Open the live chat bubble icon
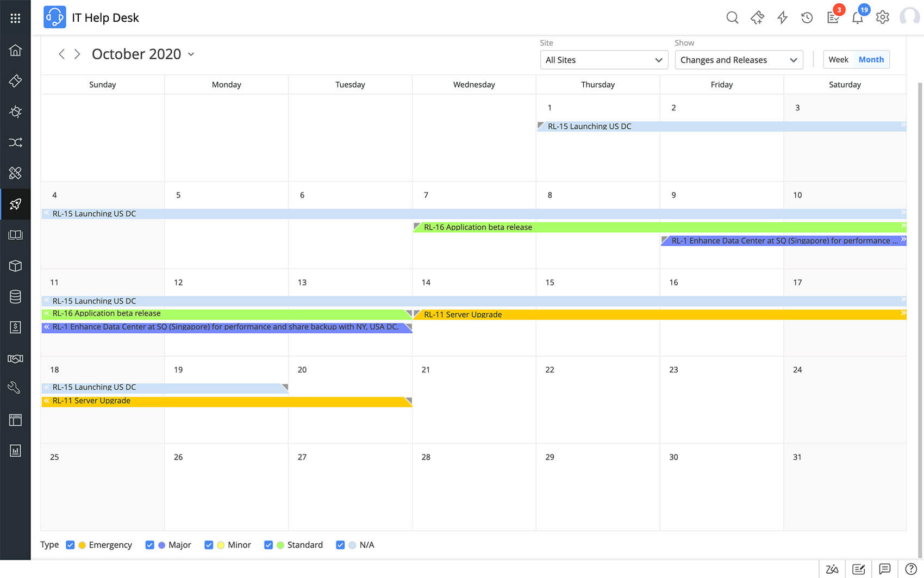924x578 pixels. [885, 569]
